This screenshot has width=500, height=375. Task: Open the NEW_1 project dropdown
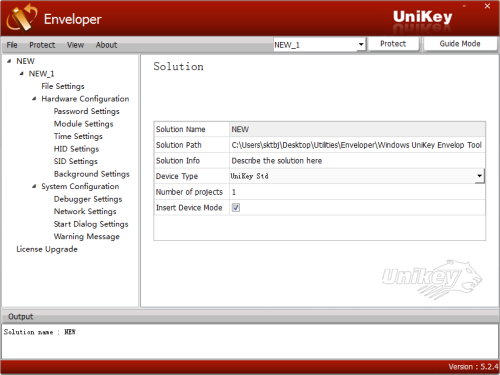pos(361,44)
